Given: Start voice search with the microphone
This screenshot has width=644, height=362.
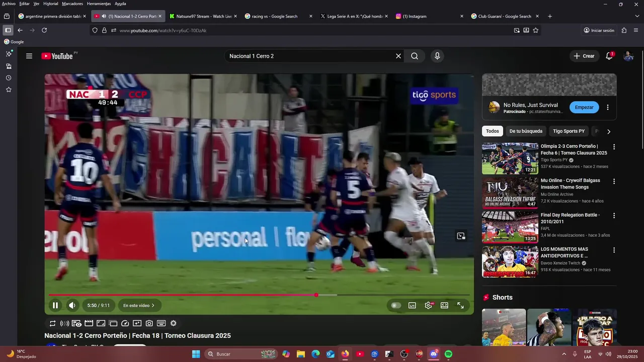Looking at the screenshot, I should pyautogui.click(x=437, y=56).
